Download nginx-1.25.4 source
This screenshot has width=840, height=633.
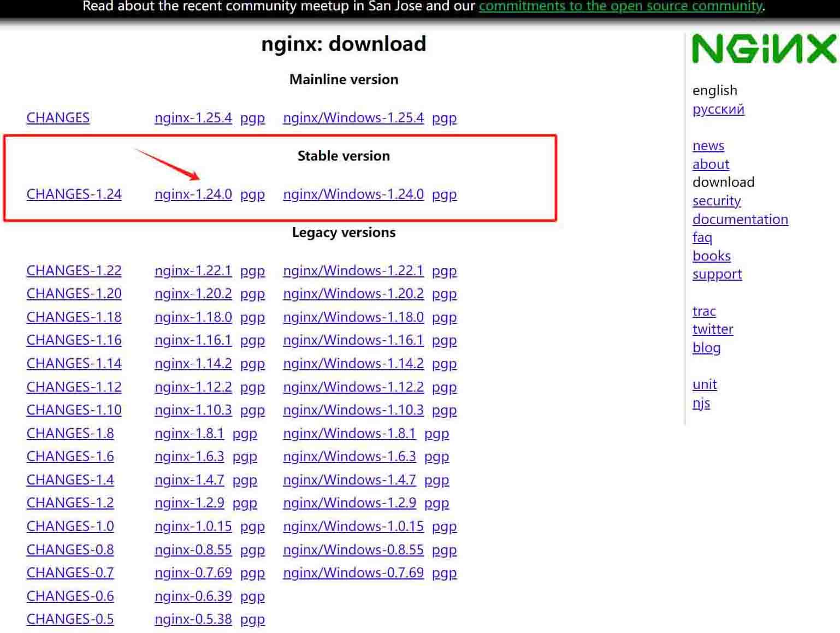coord(193,118)
